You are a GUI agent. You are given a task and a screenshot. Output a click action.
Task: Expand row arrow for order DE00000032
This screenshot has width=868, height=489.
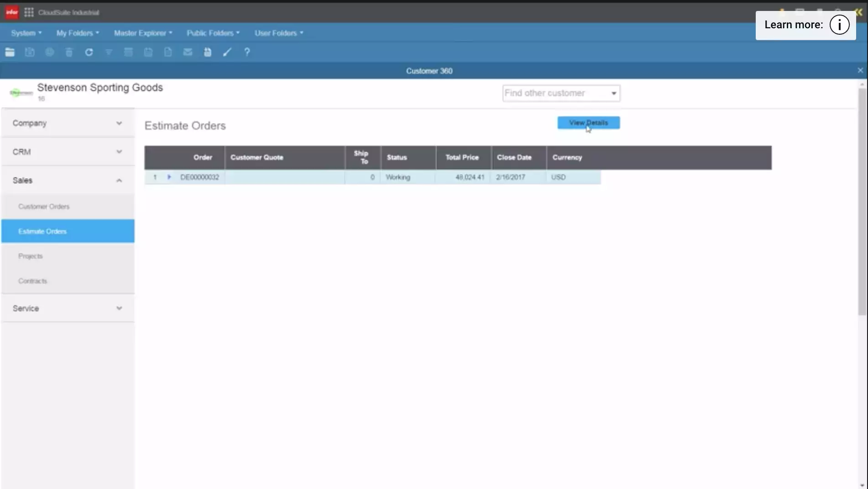(169, 177)
